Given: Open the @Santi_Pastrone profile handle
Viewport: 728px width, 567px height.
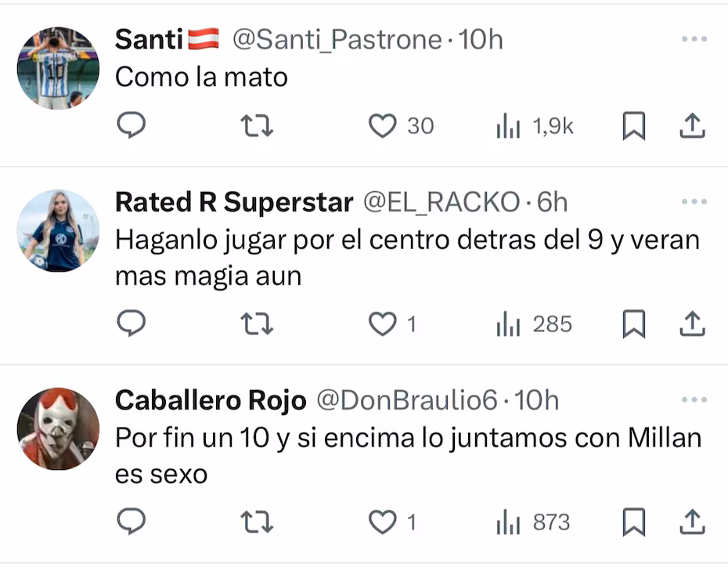Looking at the screenshot, I should click(x=337, y=40).
